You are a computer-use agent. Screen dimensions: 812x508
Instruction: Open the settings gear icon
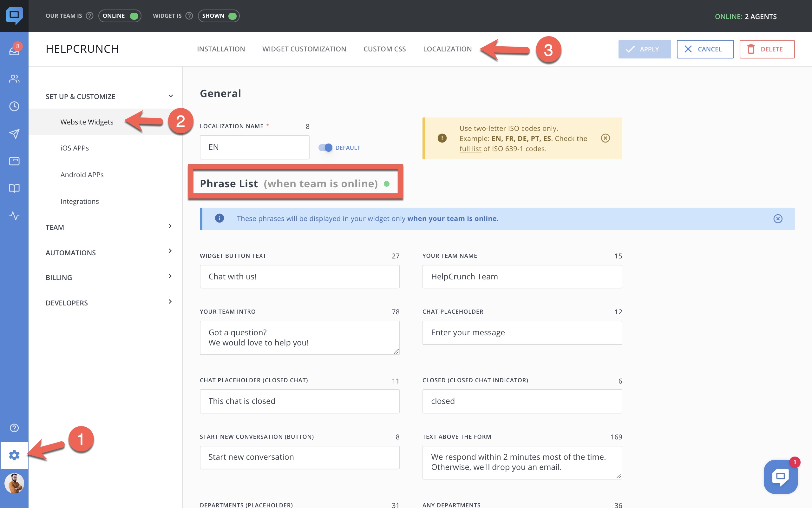pos(14,455)
